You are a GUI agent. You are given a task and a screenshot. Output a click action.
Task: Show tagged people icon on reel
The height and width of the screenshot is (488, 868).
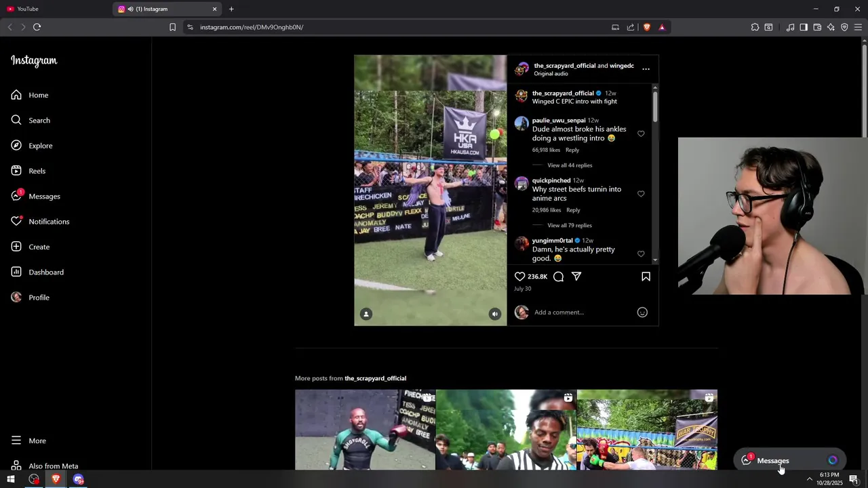click(x=366, y=314)
